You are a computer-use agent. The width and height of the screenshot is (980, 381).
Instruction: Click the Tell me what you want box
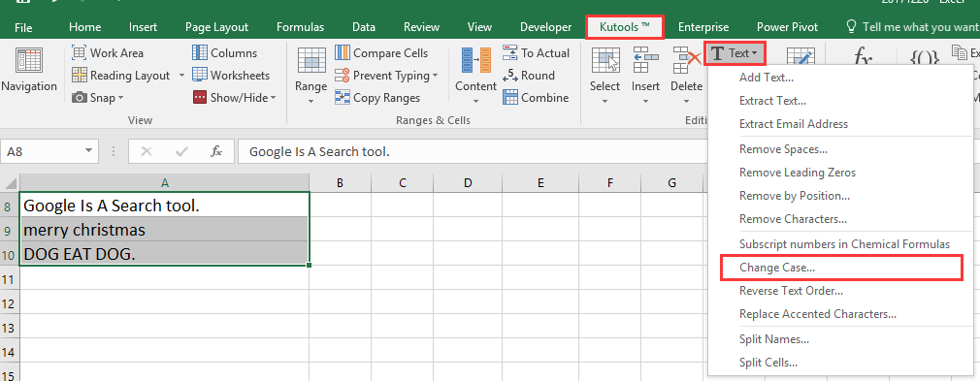pos(912,27)
